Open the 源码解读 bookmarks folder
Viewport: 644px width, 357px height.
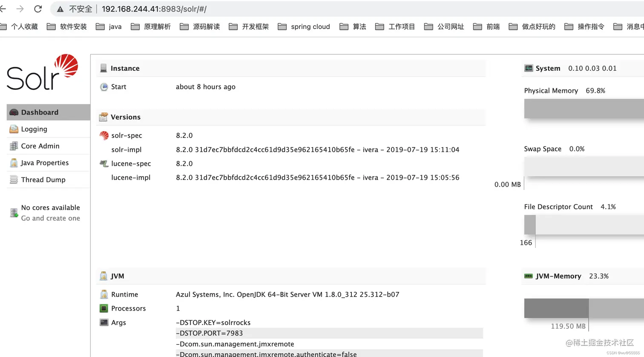200,26
